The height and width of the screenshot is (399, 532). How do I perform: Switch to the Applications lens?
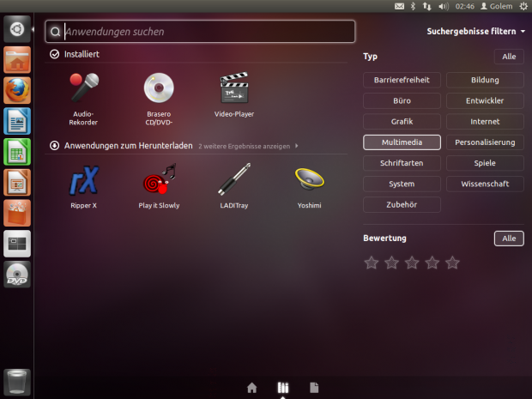(x=283, y=387)
